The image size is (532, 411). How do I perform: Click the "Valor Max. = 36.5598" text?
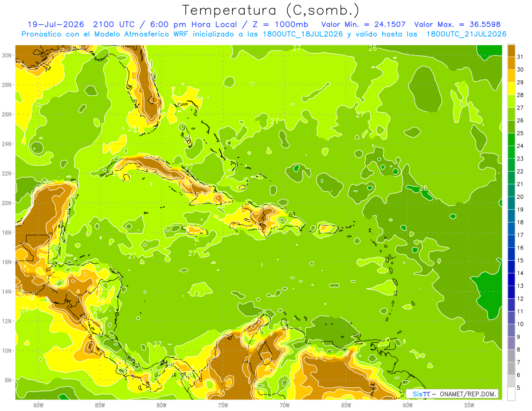(x=457, y=24)
